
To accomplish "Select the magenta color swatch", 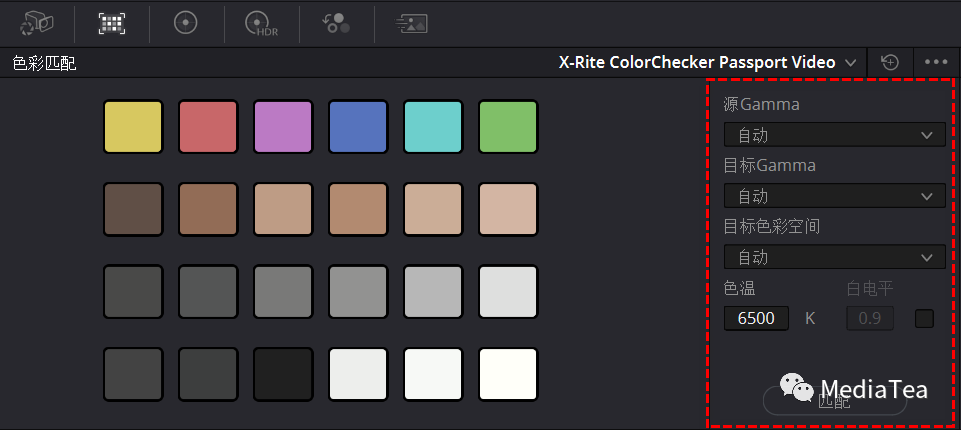I will (x=283, y=127).
